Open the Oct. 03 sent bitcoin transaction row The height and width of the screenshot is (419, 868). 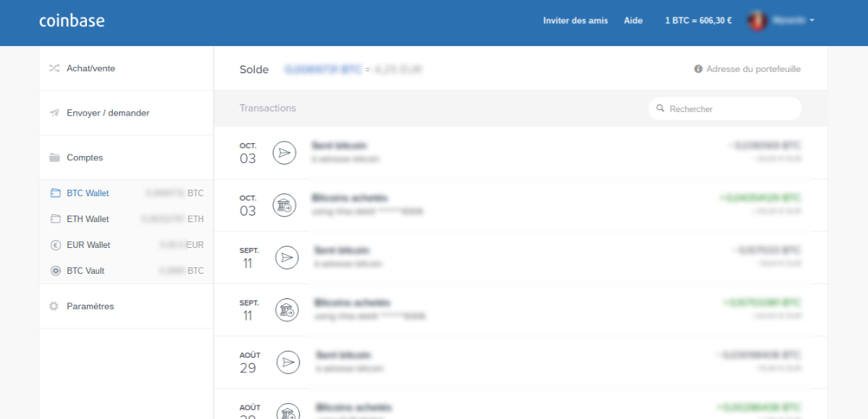pyautogui.click(x=521, y=153)
